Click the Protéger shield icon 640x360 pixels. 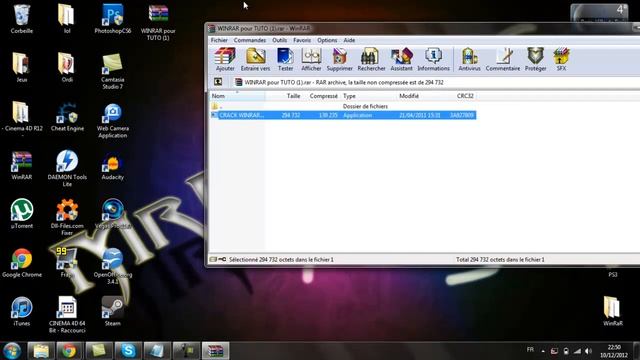click(536, 60)
